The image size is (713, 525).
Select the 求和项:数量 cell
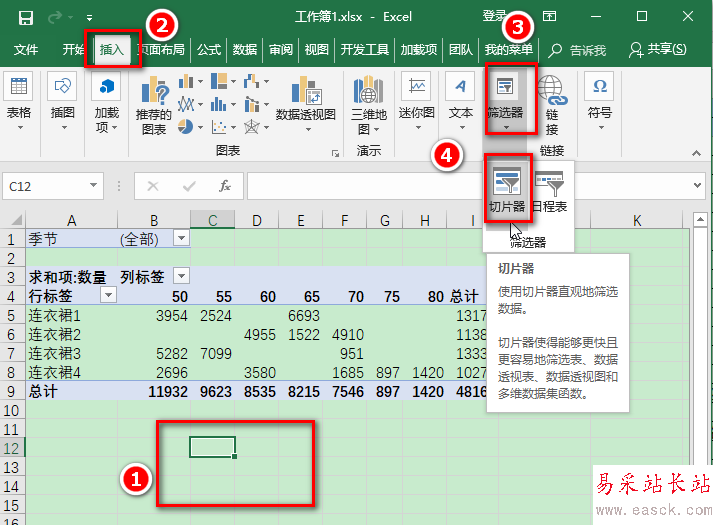71,277
